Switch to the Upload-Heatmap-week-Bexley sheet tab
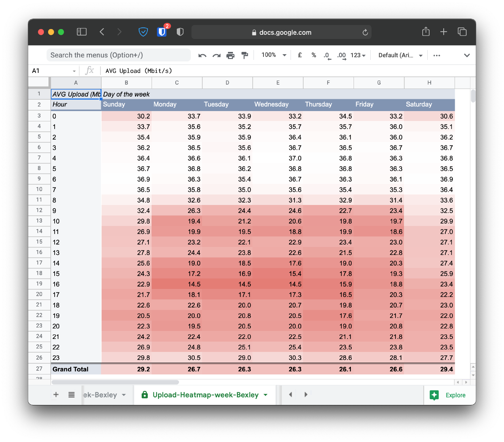 coord(205,395)
